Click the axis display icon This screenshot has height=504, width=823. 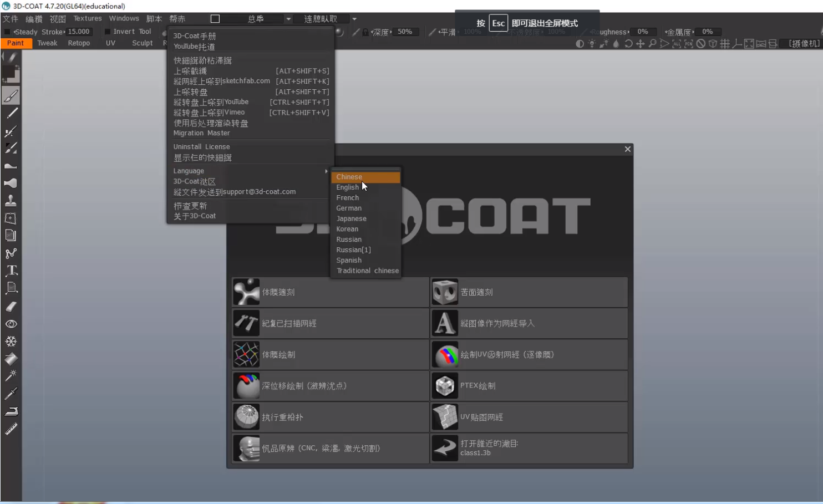point(737,44)
